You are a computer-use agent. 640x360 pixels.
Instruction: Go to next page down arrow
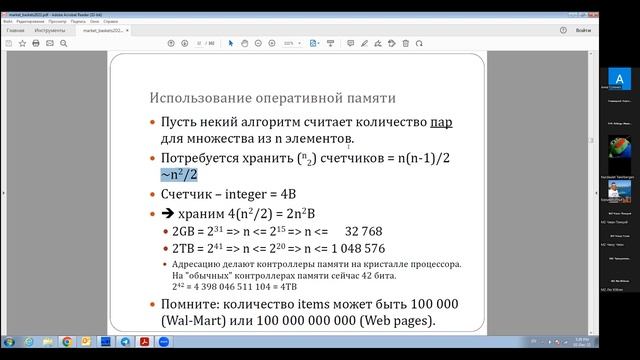(x=184, y=43)
